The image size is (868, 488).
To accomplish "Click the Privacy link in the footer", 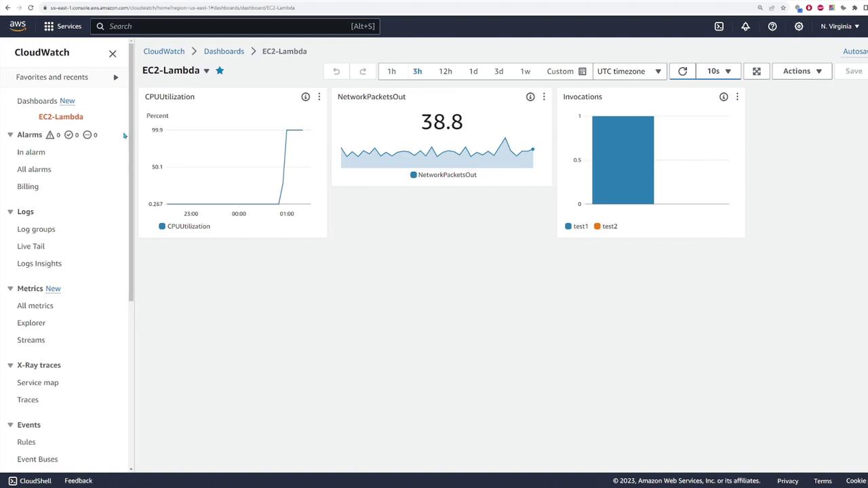I will [787, 481].
